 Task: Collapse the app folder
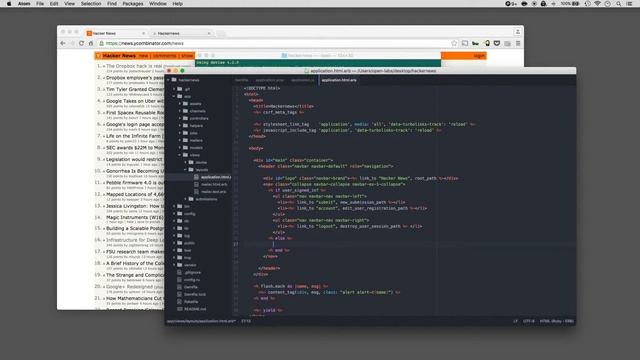click(x=174, y=96)
